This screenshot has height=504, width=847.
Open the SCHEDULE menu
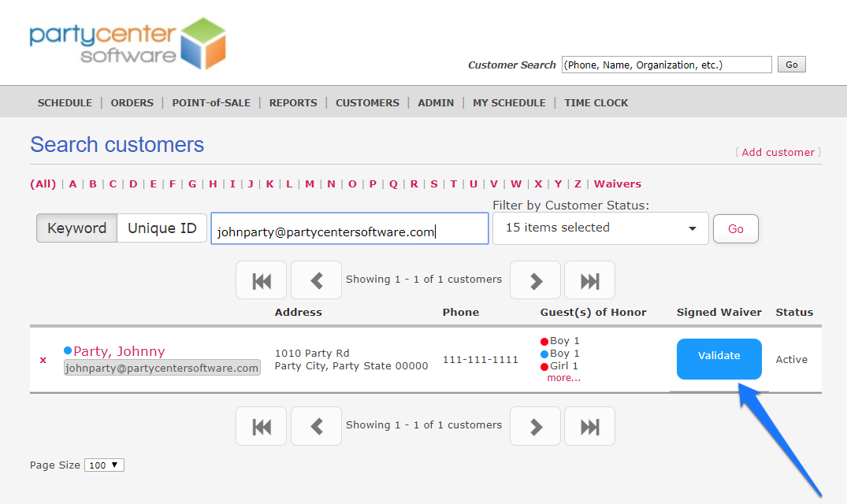pos(65,102)
